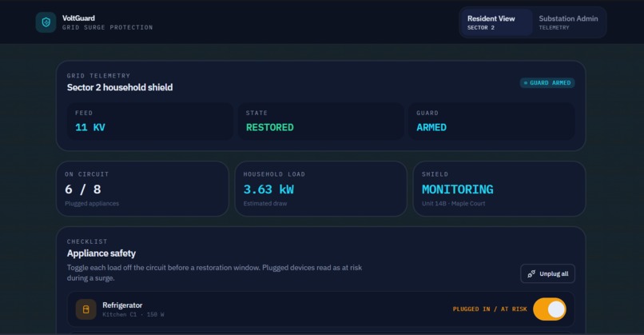Click the GUARD ARMED status badge
The height and width of the screenshot is (335, 644).
tap(547, 82)
